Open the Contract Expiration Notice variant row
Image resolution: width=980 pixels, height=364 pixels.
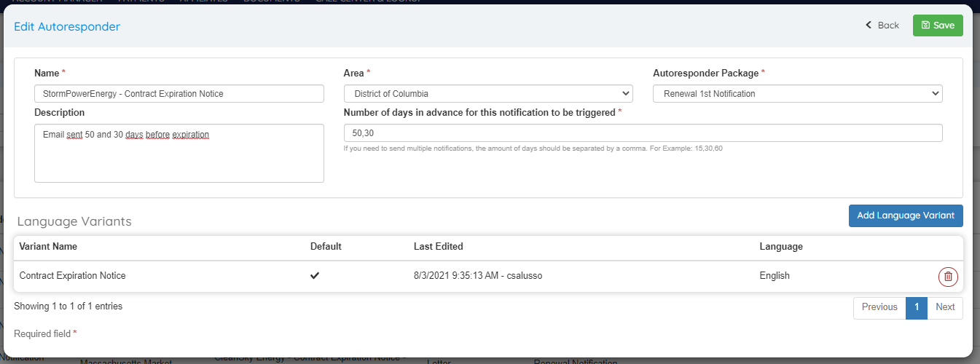point(488,277)
